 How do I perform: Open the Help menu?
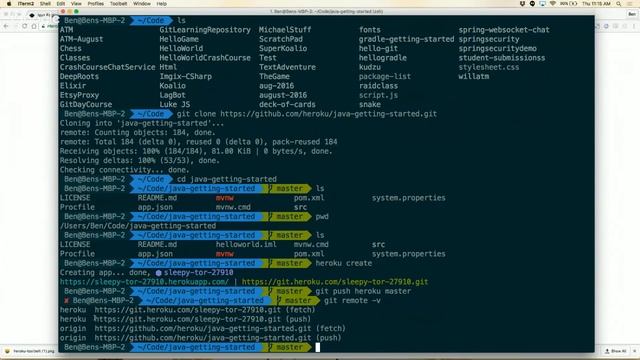(162, 3)
